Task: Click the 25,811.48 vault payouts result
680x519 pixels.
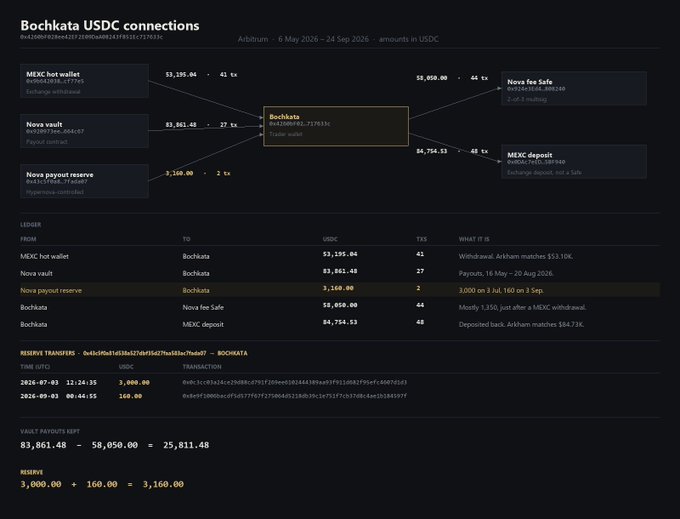Action: tap(186, 445)
